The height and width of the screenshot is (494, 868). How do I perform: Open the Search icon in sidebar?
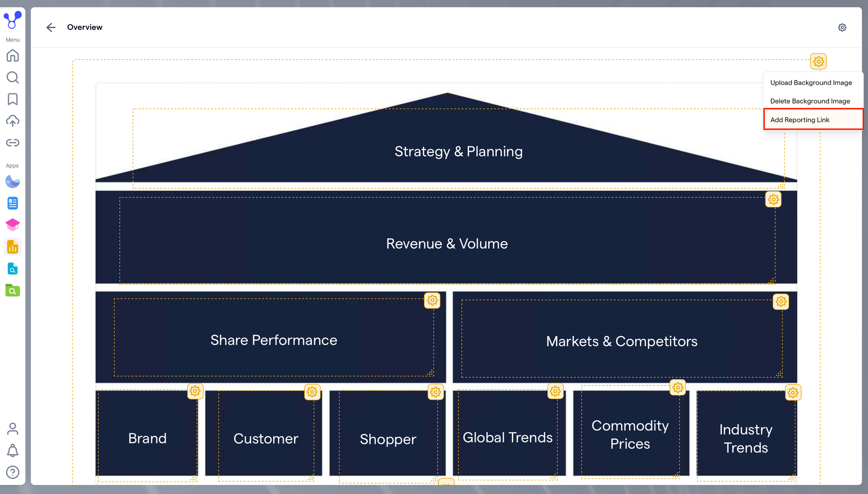click(x=13, y=77)
